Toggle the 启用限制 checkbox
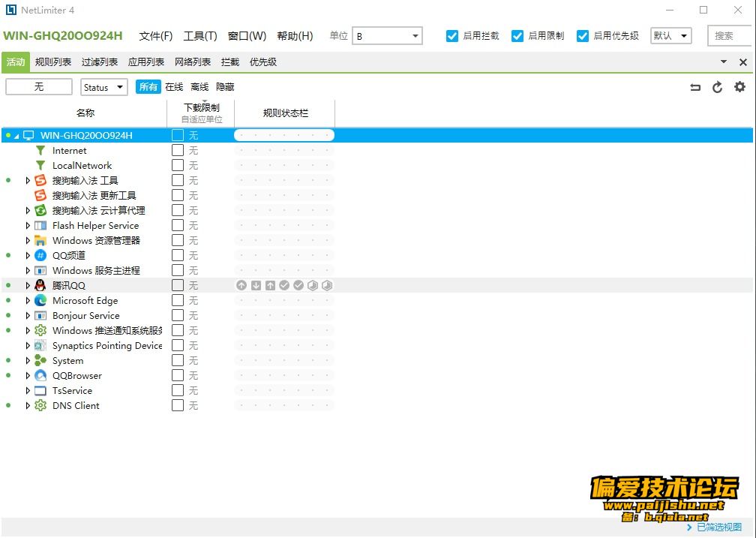756x538 pixels. click(x=517, y=36)
